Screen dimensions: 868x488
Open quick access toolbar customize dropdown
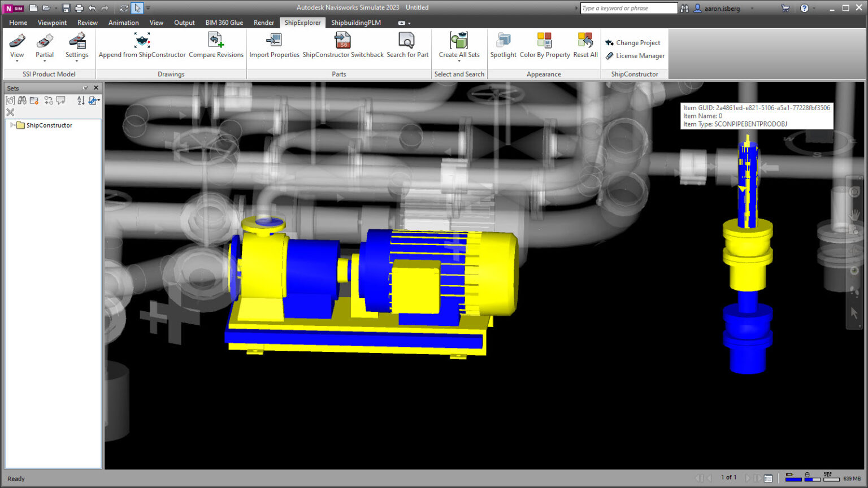(x=148, y=8)
